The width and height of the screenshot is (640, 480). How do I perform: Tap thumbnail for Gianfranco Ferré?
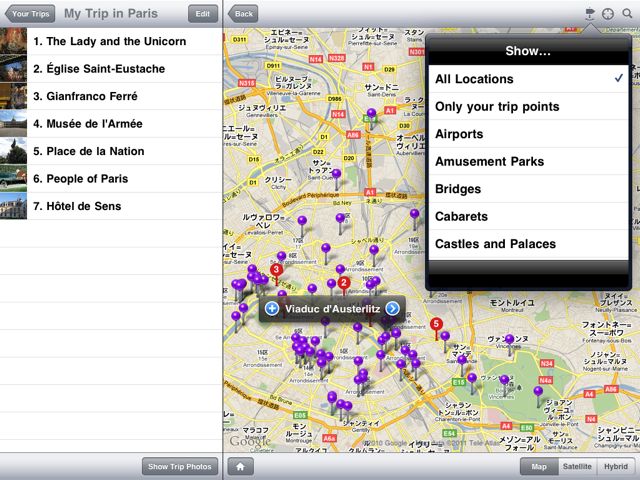tap(13, 96)
